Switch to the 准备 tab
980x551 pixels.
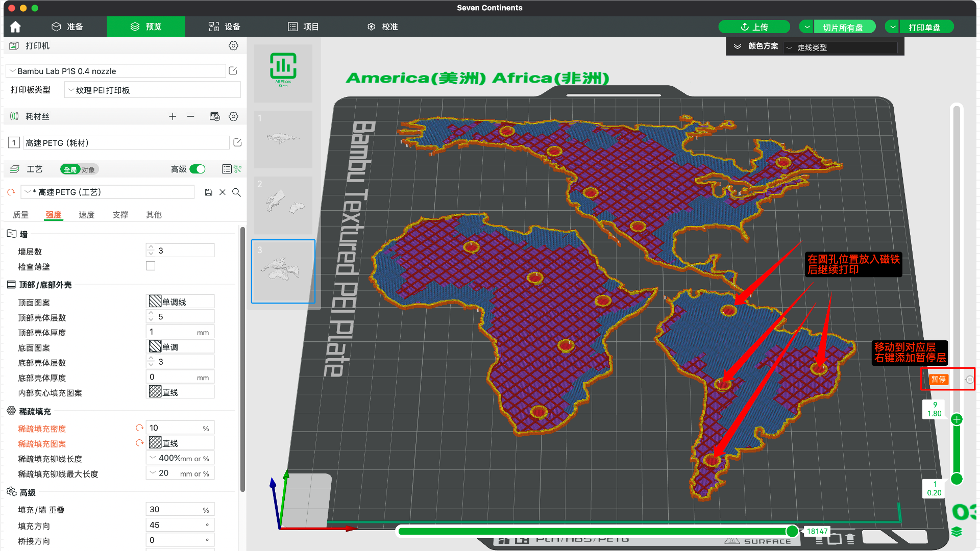67,27
